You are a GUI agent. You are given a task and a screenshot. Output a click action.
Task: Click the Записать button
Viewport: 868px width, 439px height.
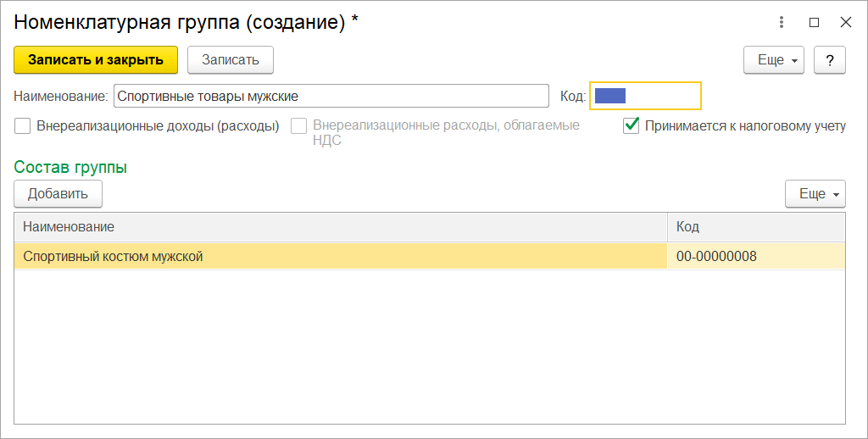tap(231, 60)
